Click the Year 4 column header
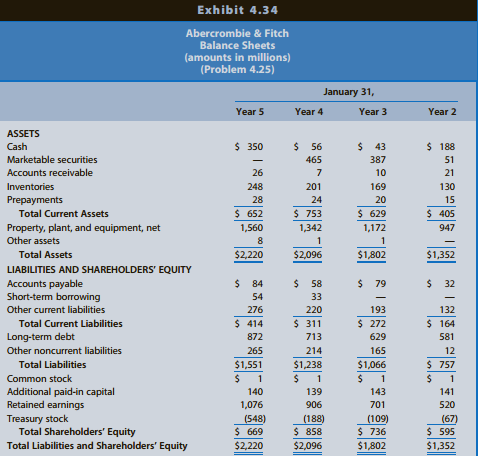 309,112
